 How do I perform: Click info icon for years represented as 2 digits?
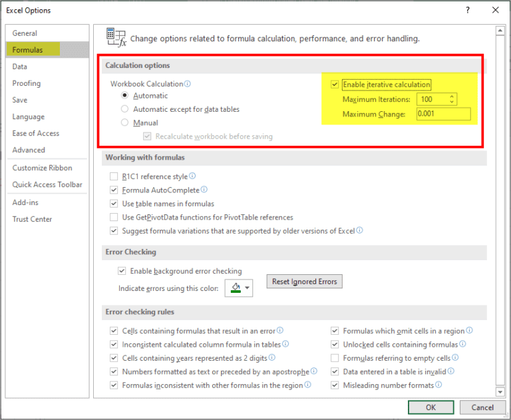pos(271,357)
